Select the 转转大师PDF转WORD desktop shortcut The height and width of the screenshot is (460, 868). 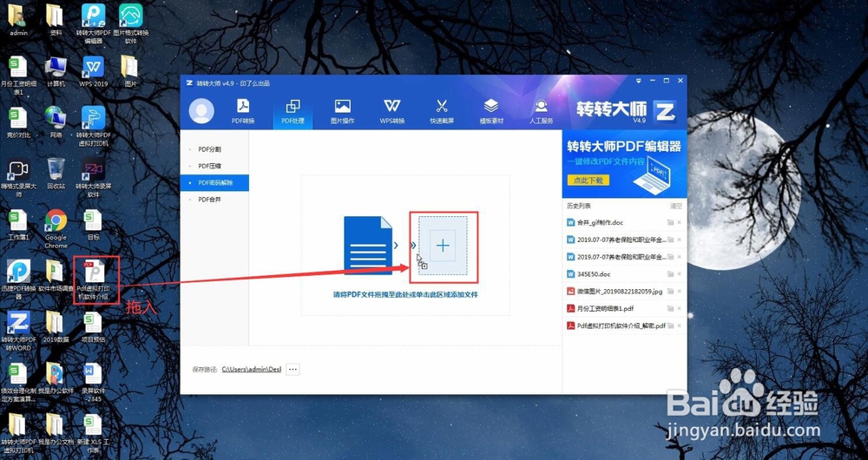pos(18,331)
